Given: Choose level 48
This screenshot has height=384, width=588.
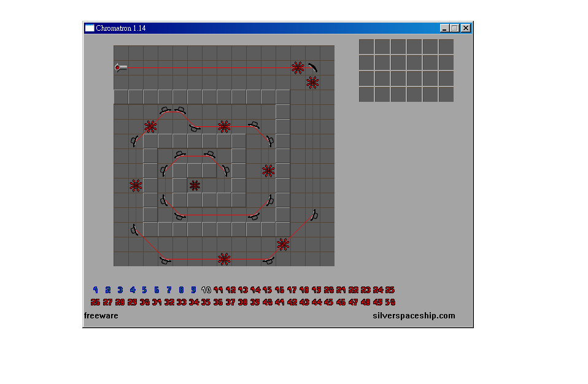Looking at the screenshot, I should pyautogui.click(x=366, y=302).
